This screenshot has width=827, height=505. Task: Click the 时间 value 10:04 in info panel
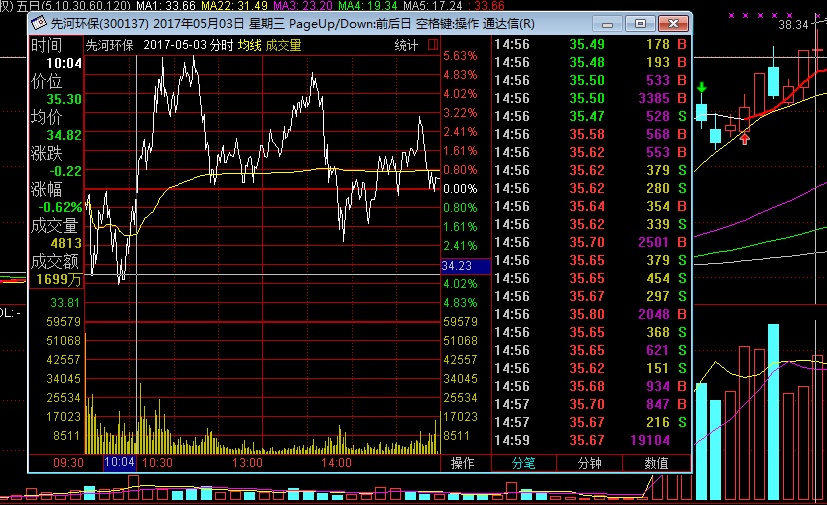tap(64, 63)
